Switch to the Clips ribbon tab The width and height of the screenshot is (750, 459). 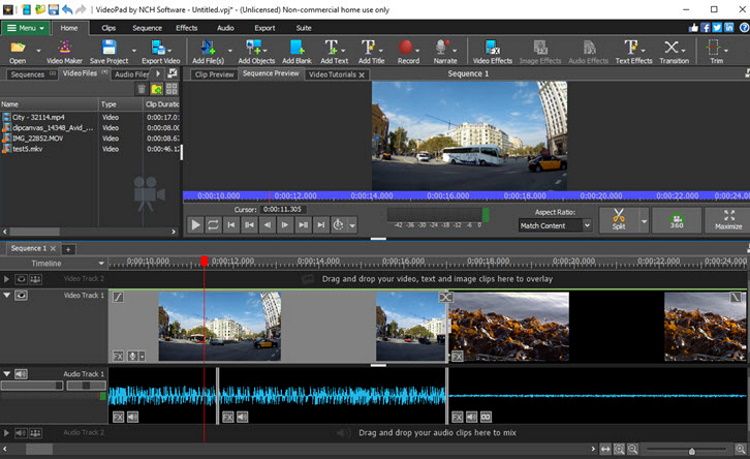109,28
